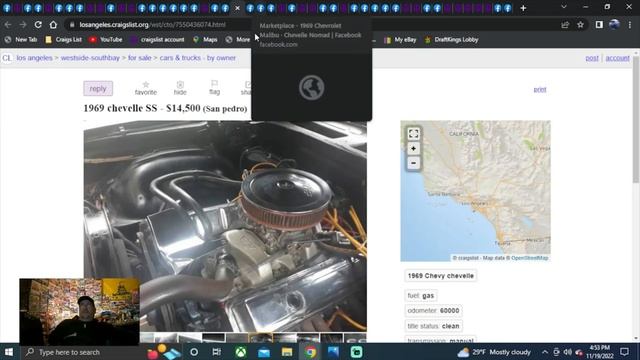640x360 pixels.
Task: Click the 1969 Chevy chevelle attribute tag
Action: point(440,276)
